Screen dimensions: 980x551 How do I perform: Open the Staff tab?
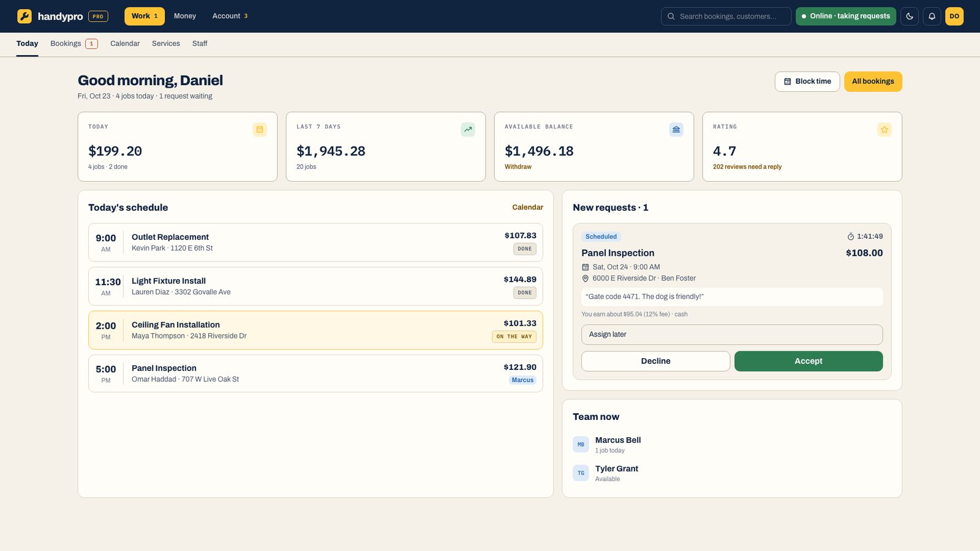point(200,43)
